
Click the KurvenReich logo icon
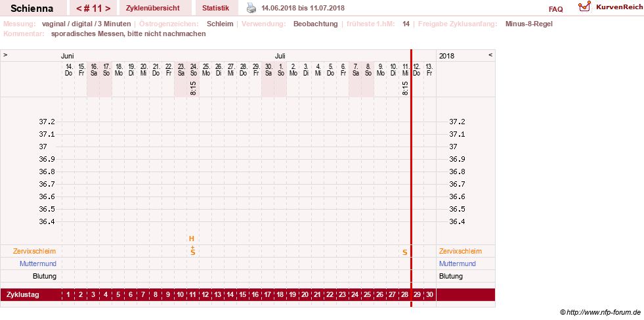pos(584,7)
